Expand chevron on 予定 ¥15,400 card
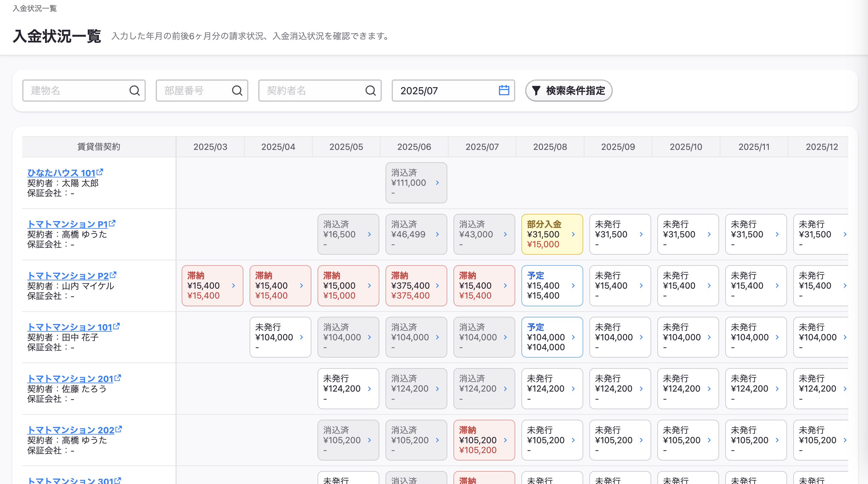Image resolution: width=868 pixels, height=484 pixels. [x=573, y=286]
